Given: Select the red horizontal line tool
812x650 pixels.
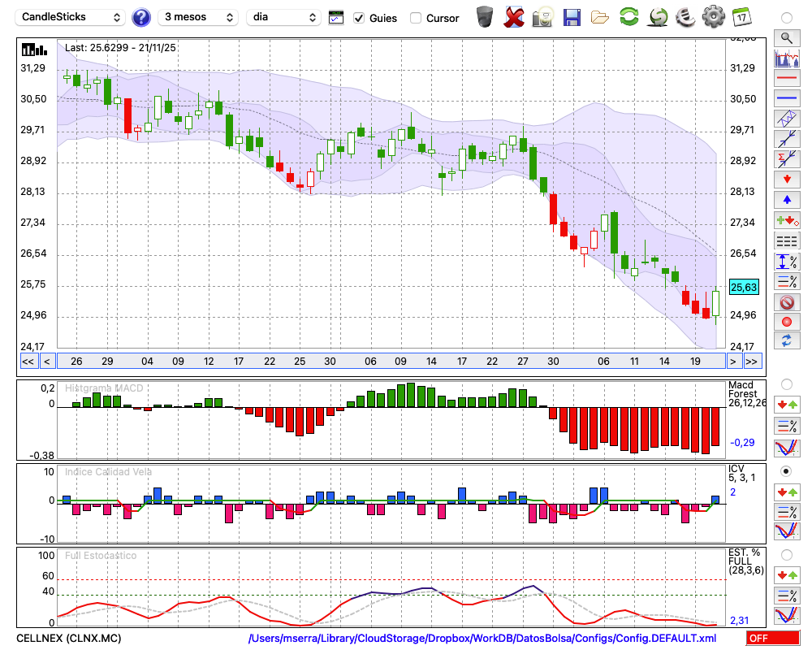Looking at the screenshot, I should [x=787, y=78].
